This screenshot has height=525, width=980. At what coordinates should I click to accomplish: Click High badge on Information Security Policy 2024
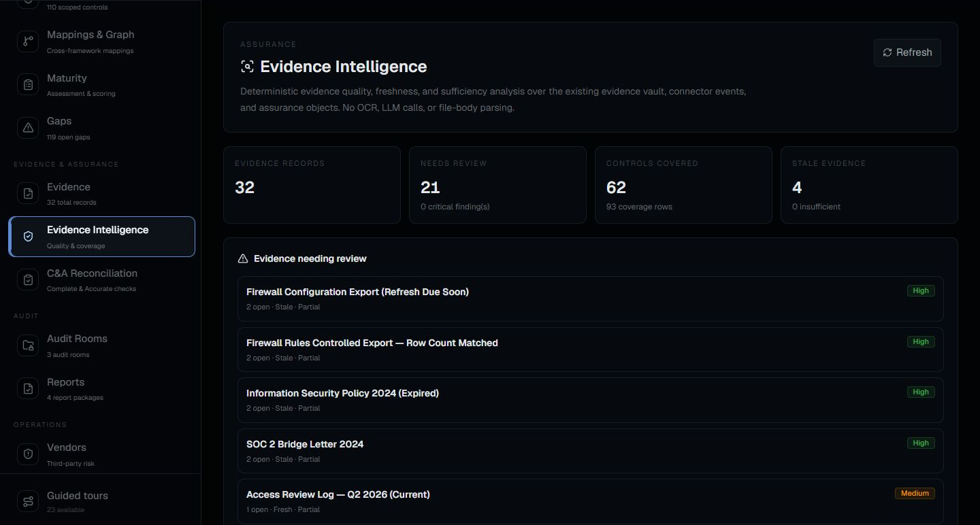tap(921, 392)
